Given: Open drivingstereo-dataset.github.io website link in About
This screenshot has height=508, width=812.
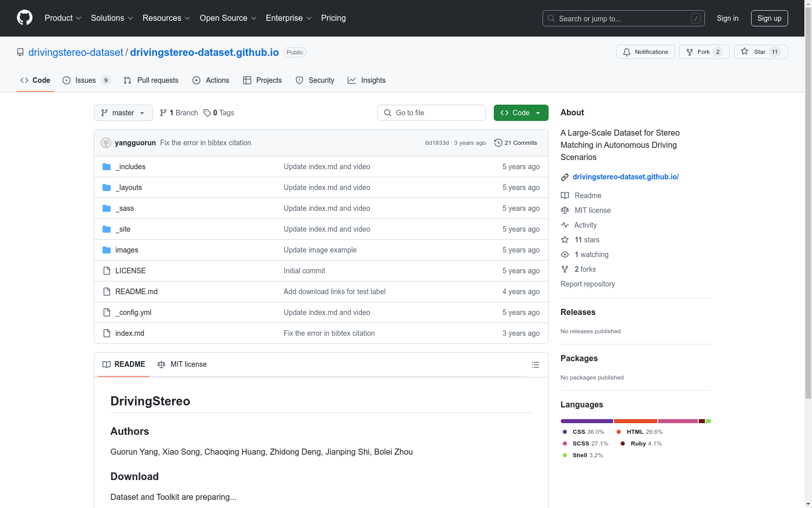Looking at the screenshot, I should point(626,177).
